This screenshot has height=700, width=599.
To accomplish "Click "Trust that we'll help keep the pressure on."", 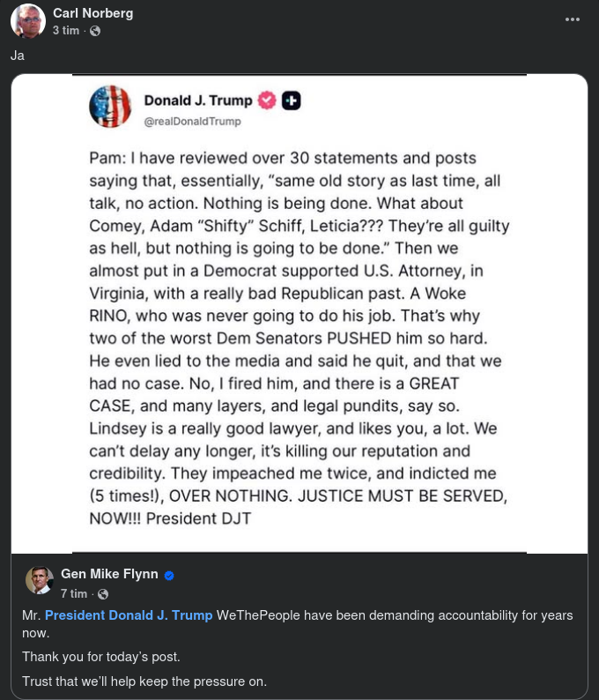I will tap(144, 681).
